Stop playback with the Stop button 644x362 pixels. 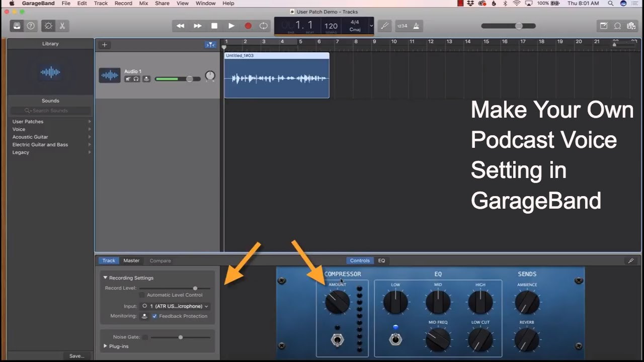(x=214, y=26)
